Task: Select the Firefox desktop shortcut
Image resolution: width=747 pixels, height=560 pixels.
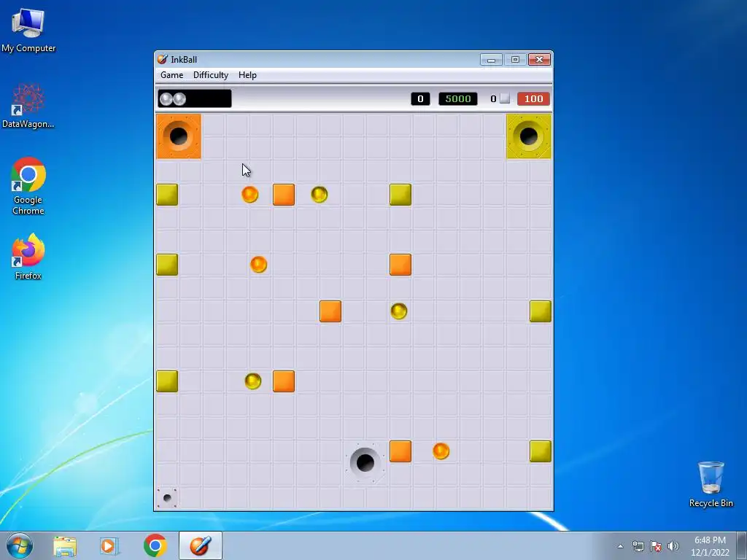Action: 28,257
